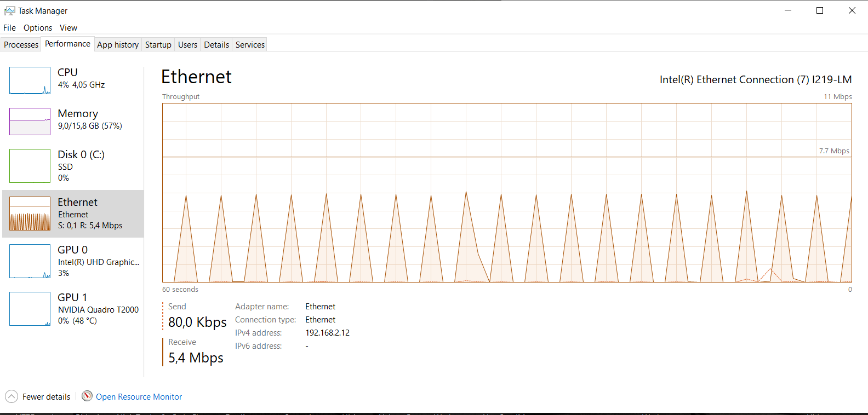Show the Users tab
Screen dimensions: 868x415
point(187,45)
